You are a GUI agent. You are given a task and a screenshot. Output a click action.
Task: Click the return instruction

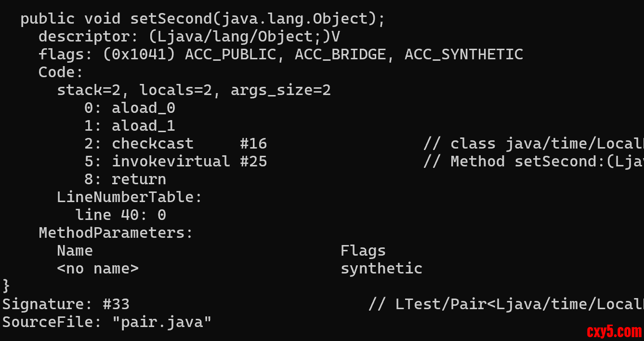point(139,179)
